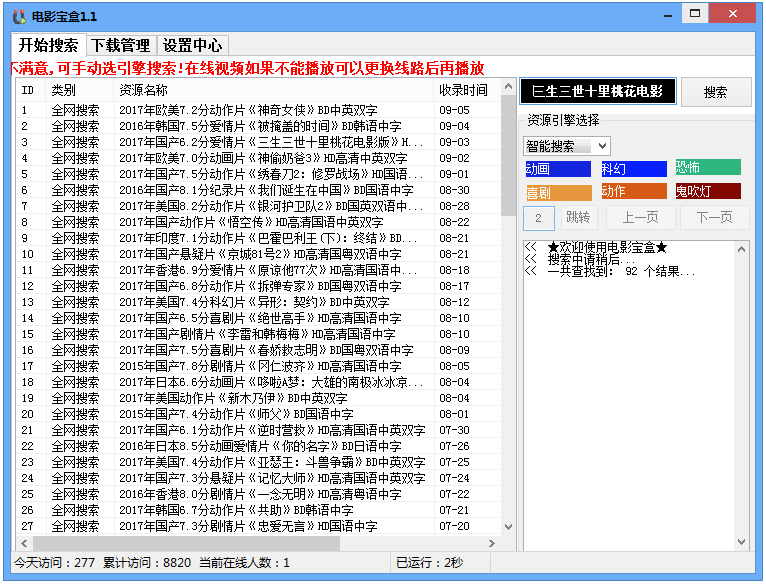Select the 开始搜索 tab

pos(48,46)
